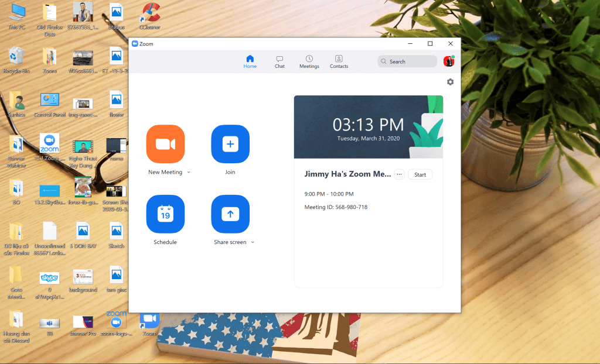Open the CCleaner desktop shortcut

[x=150, y=13]
